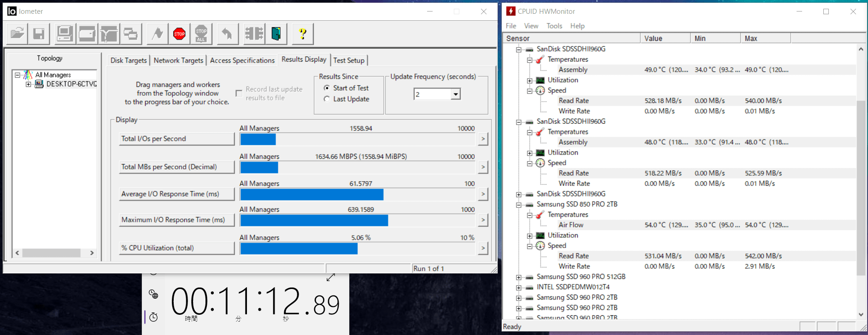
Task: Click the Value column header in HWMonitor
Action: [665, 38]
